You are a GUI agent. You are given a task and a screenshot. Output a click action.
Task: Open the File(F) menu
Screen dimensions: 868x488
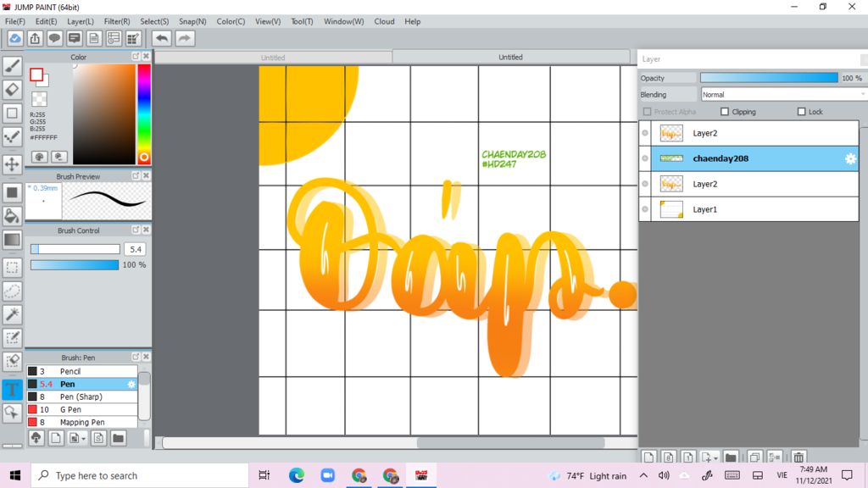point(15,21)
